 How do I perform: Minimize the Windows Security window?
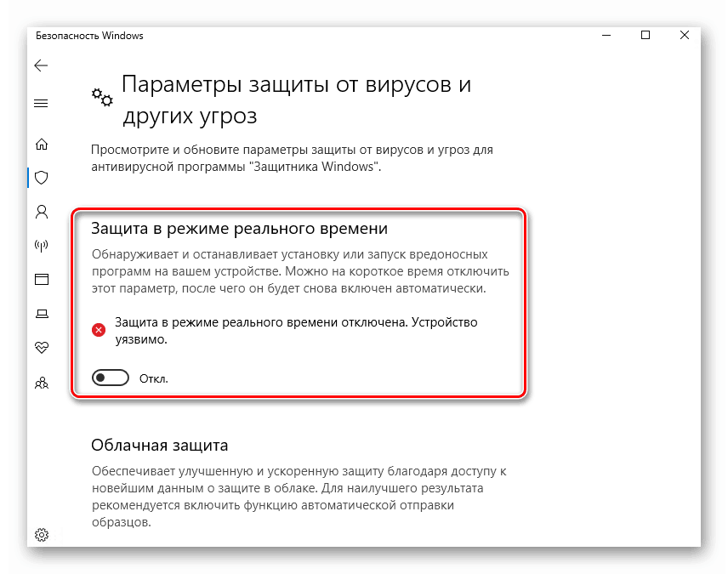[606, 36]
